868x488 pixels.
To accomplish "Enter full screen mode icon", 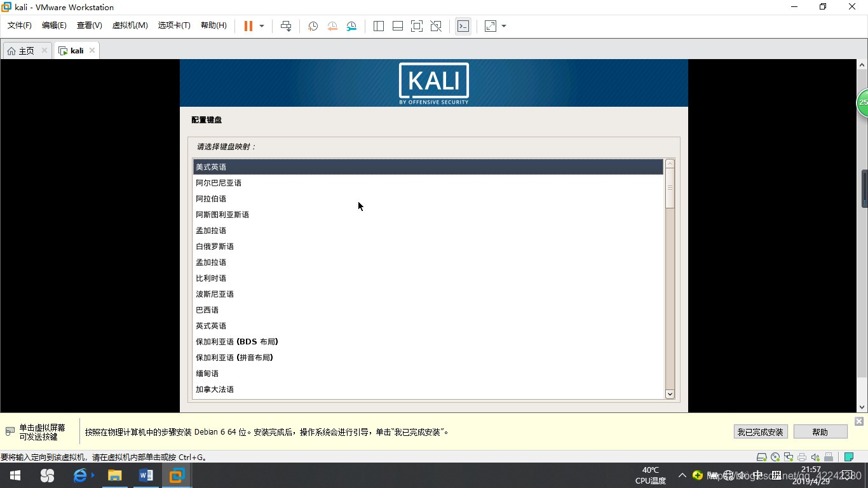I will pos(417,26).
